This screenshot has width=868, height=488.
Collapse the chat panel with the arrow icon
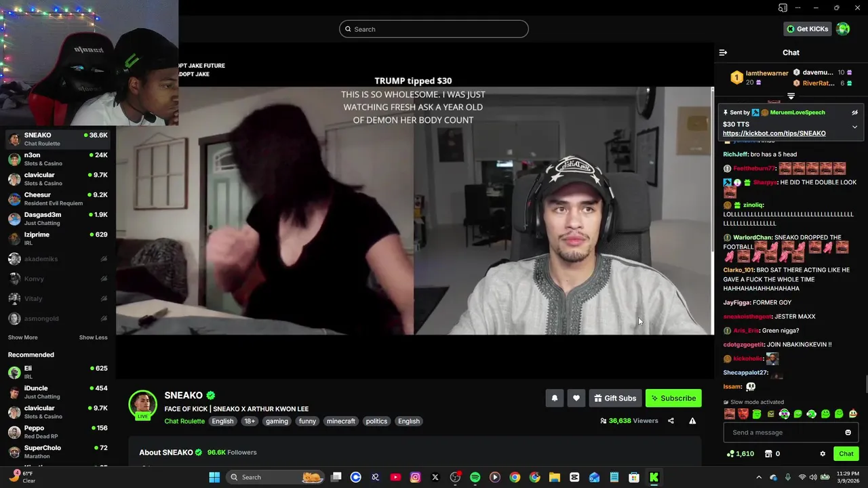723,52
